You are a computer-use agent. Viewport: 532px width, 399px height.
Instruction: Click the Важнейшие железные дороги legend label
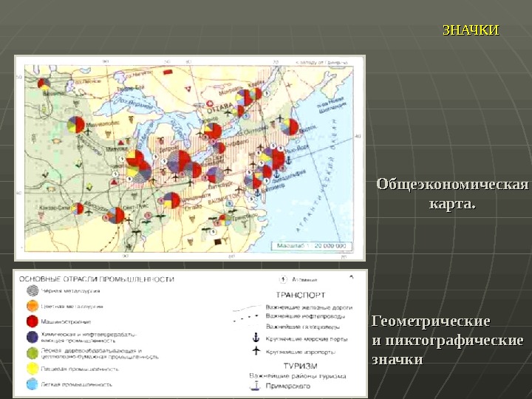click(309, 307)
